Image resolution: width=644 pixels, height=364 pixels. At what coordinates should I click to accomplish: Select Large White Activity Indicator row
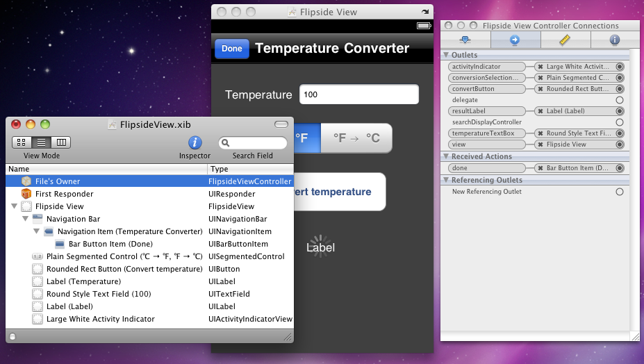pos(150,320)
